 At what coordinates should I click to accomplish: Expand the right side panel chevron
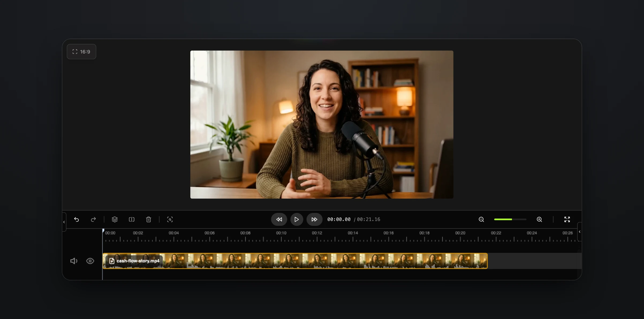point(579,232)
